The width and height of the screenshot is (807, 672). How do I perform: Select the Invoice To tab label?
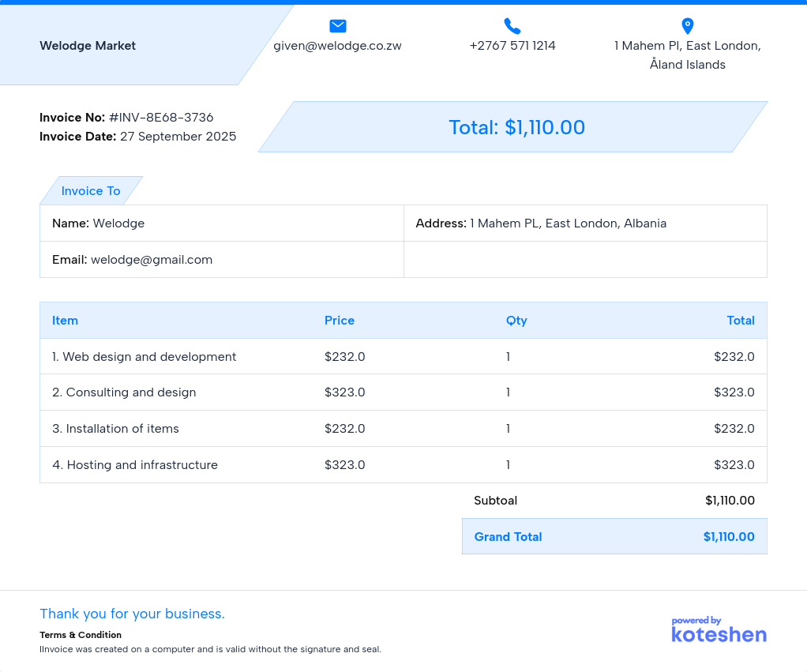tap(91, 191)
